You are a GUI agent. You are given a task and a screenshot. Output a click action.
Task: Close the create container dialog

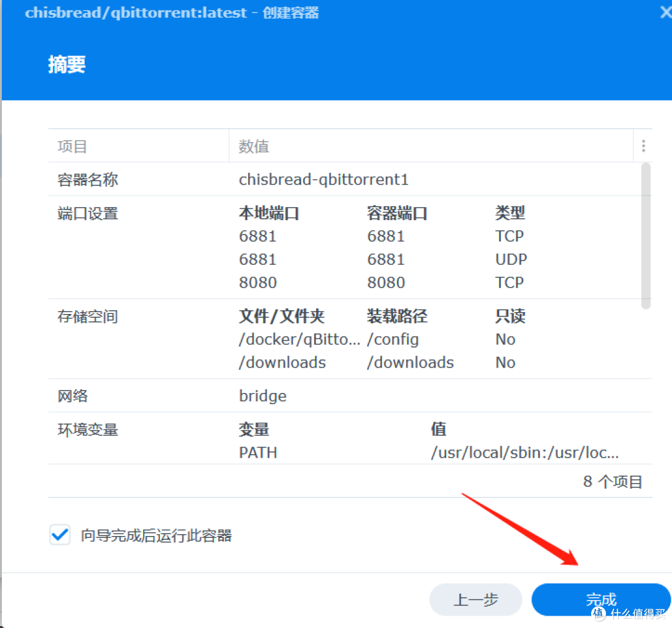pyautogui.click(x=665, y=12)
